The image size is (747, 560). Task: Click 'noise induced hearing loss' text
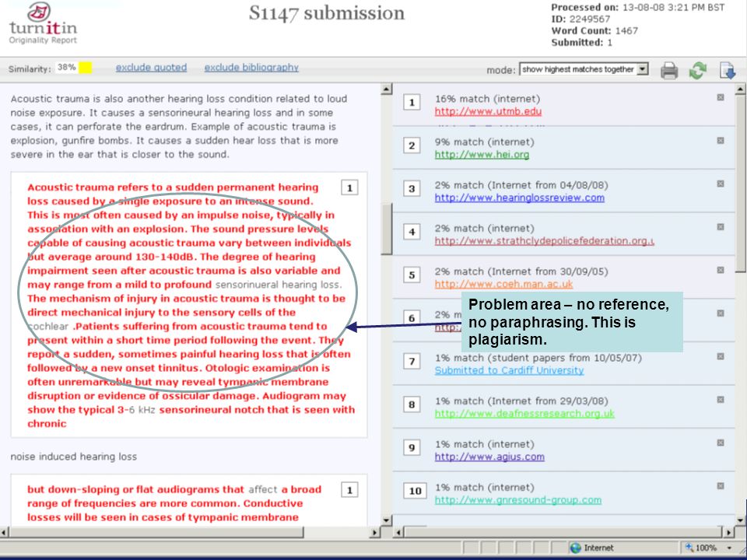(74, 457)
